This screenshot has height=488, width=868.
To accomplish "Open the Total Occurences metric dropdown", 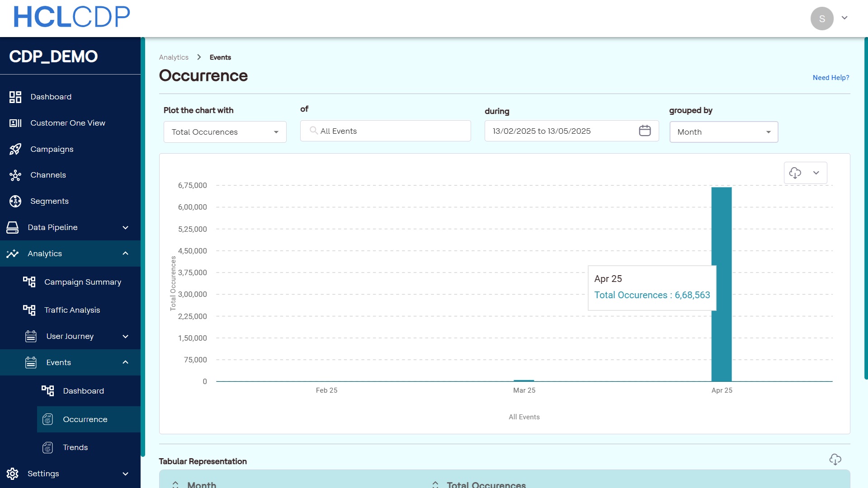I will click(225, 132).
